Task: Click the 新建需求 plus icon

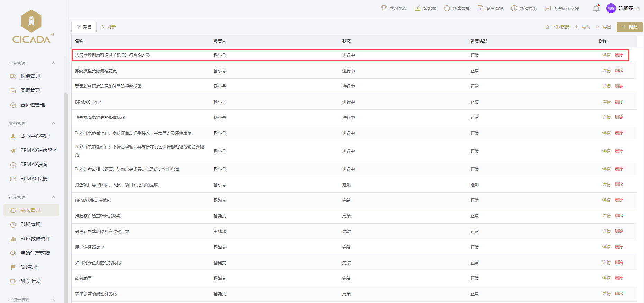Action: 447,8
